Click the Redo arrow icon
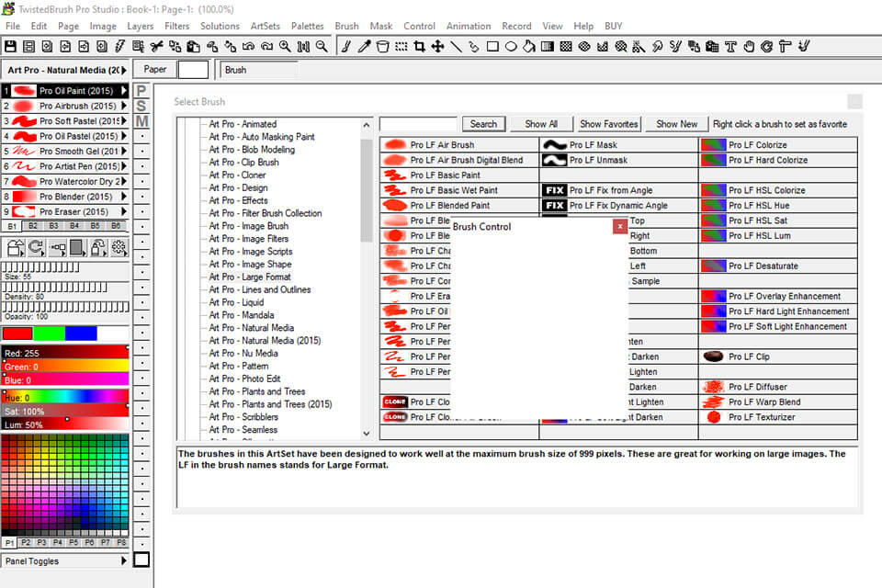 click(x=266, y=47)
